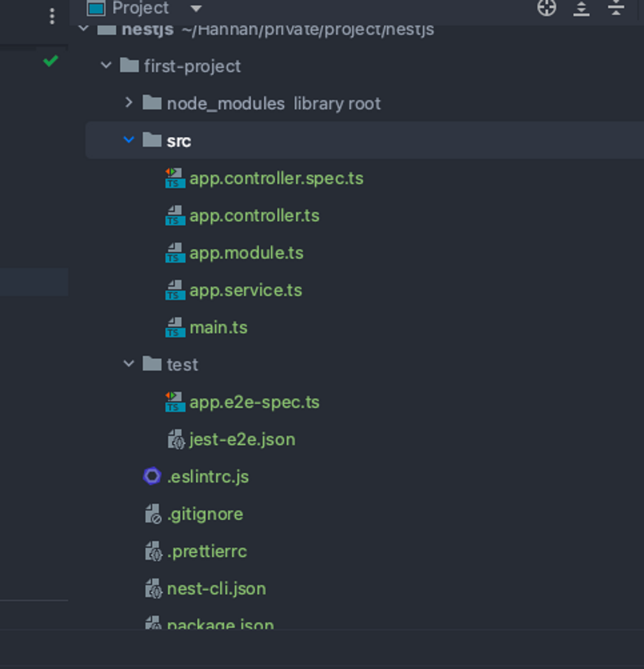Click the nestjs project path text
The width and height of the screenshot is (644, 669).
coord(308,30)
